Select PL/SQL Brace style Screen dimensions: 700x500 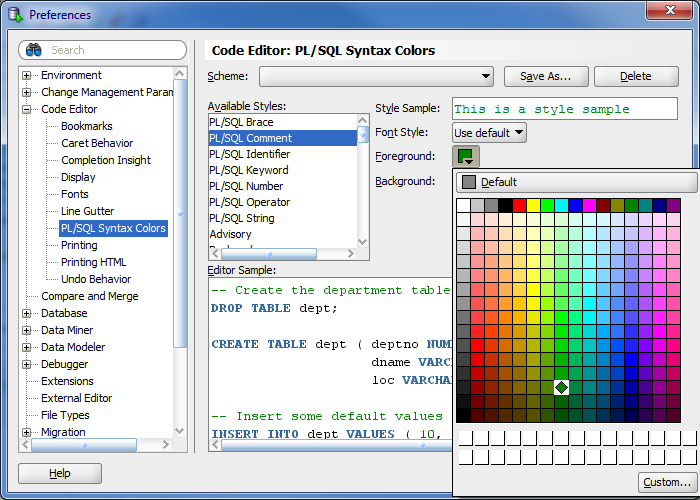[x=283, y=122]
